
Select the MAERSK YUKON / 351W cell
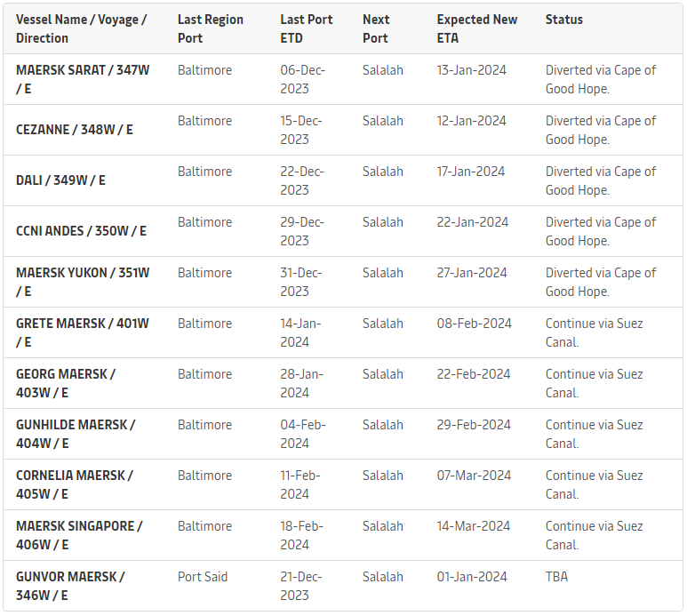pos(83,282)
